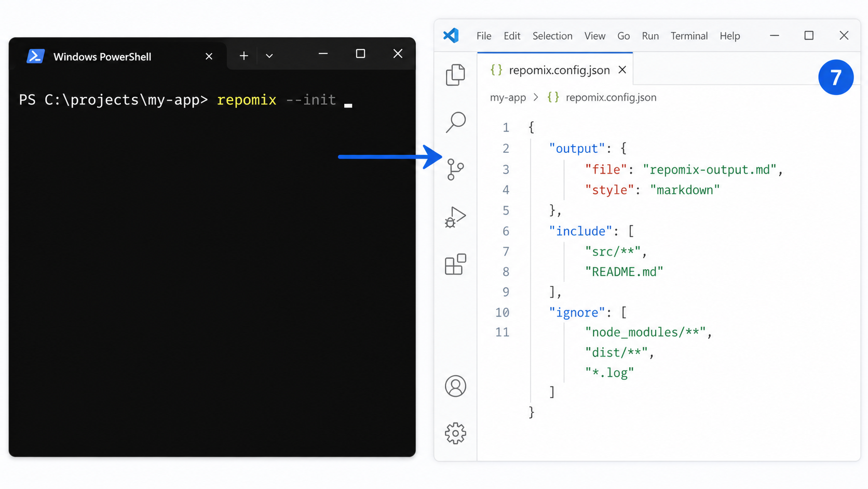Maximize the VS Code window
Screen dimensions: 868x489
pos(809,35)
